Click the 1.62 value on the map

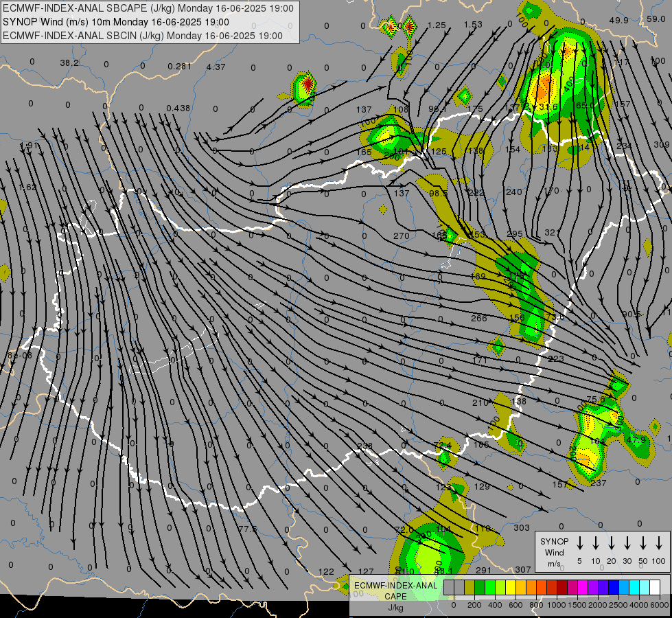pyautogui.click(x=28, y=187)
